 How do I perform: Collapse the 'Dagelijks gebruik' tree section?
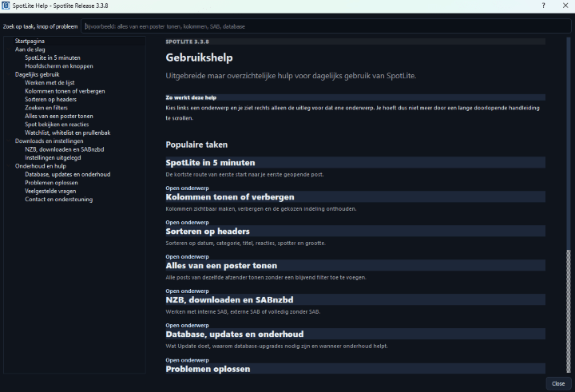pyautogui.click(x=37, y=74)
